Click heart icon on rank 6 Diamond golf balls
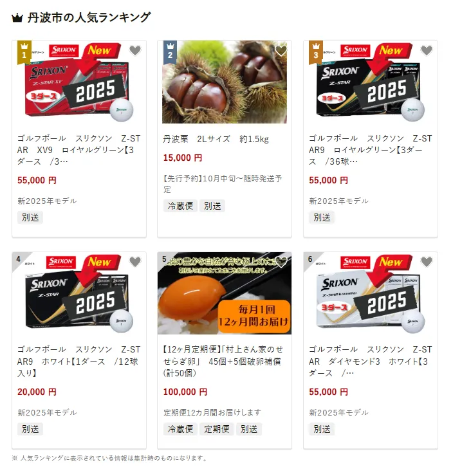Screen dimensions: 462x476 pos(427,262)
